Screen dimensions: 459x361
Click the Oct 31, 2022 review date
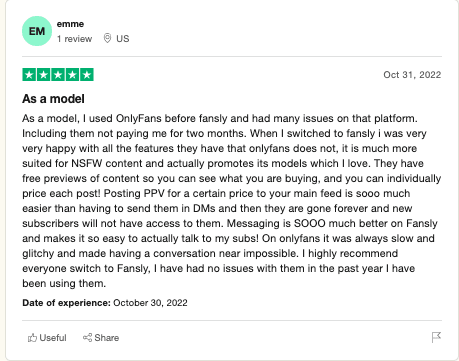[412, 75]
